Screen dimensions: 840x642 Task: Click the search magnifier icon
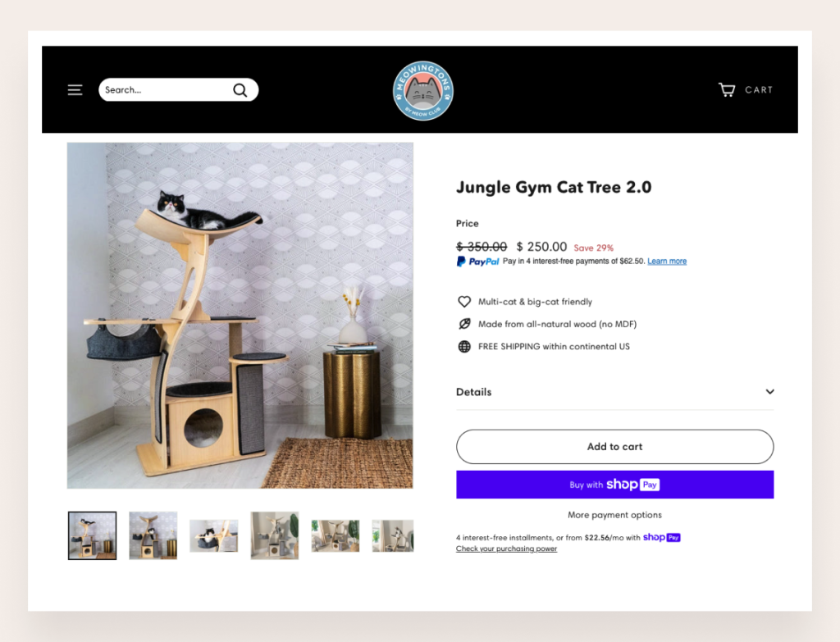pyautogui.click(x=240, y=90)
